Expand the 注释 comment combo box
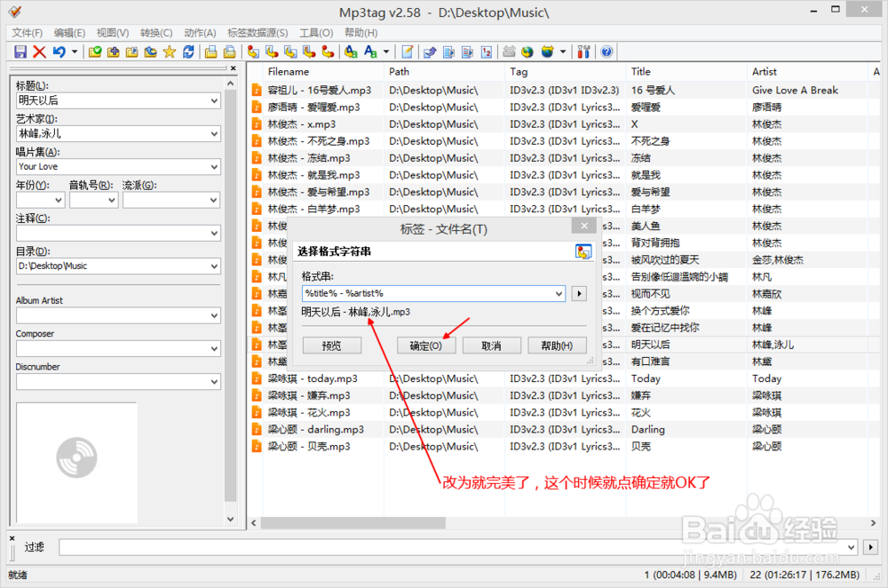Image resolution: width=888 pixels, height=588 pixels. tap(214, 234)
